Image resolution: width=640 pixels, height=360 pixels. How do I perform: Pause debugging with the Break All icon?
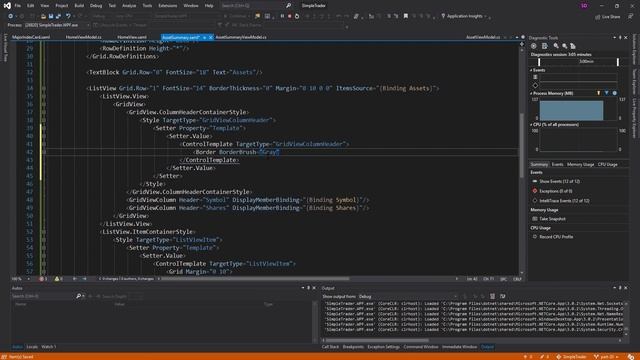pyautogui.click(x=282, y=16)
